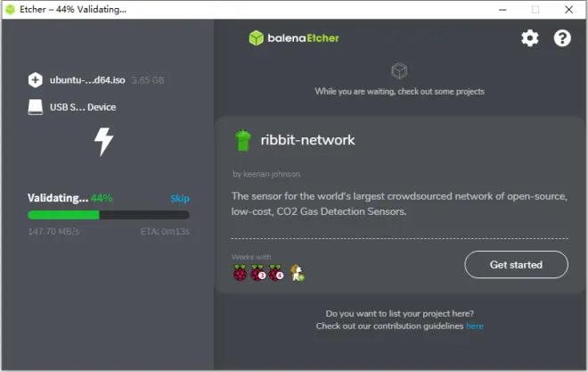Click the validation progress bar
The image size is (588, 372).
pos(109,215)
